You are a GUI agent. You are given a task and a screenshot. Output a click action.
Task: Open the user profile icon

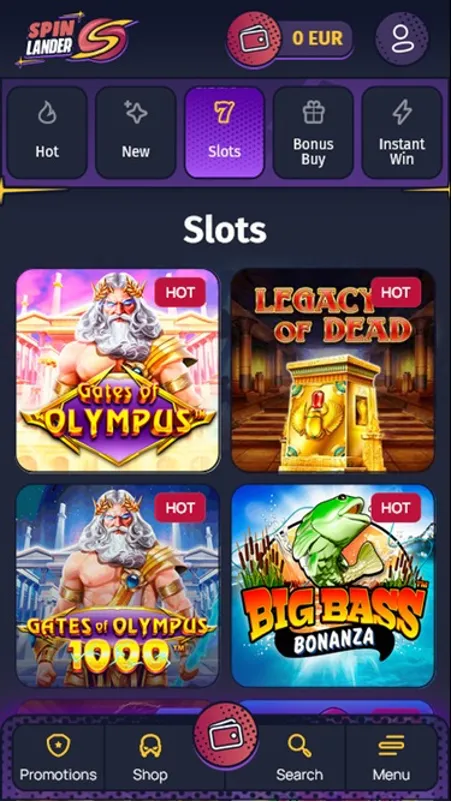402,38
